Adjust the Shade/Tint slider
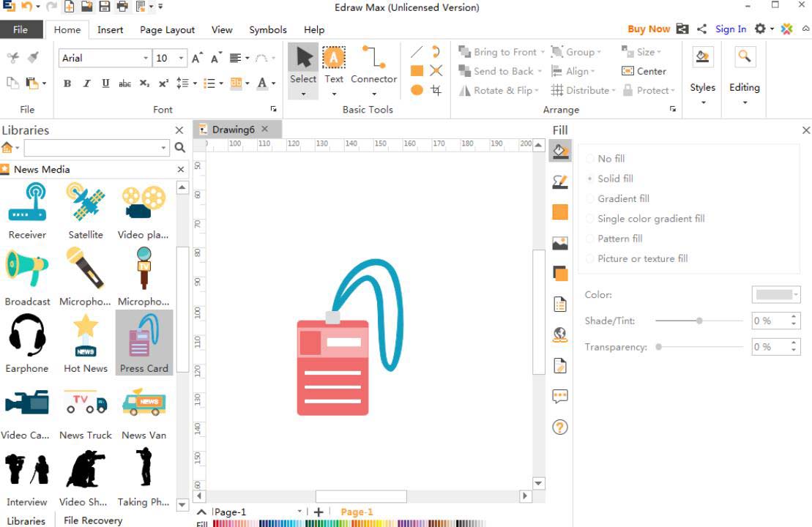 tap(699, 321)
